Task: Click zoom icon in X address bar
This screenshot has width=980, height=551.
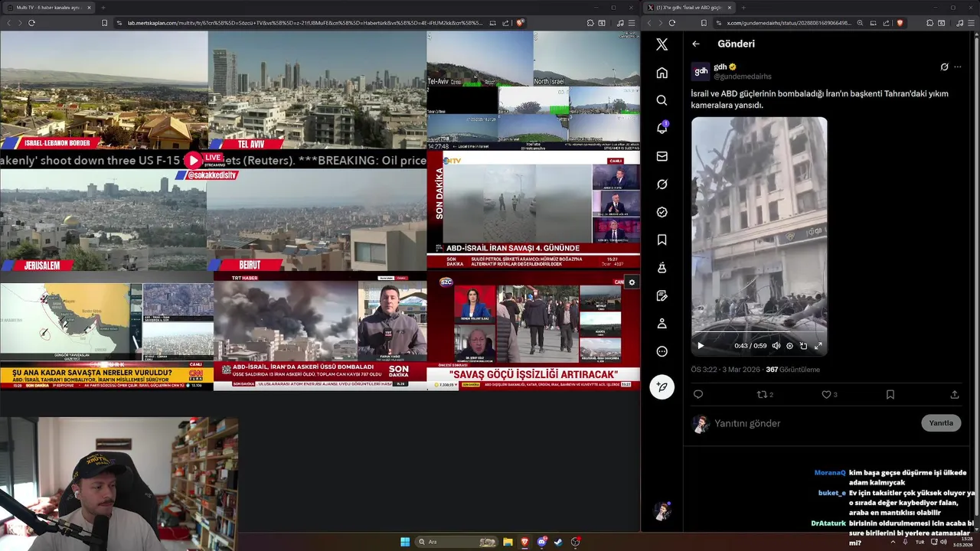Action: point(860,23)
